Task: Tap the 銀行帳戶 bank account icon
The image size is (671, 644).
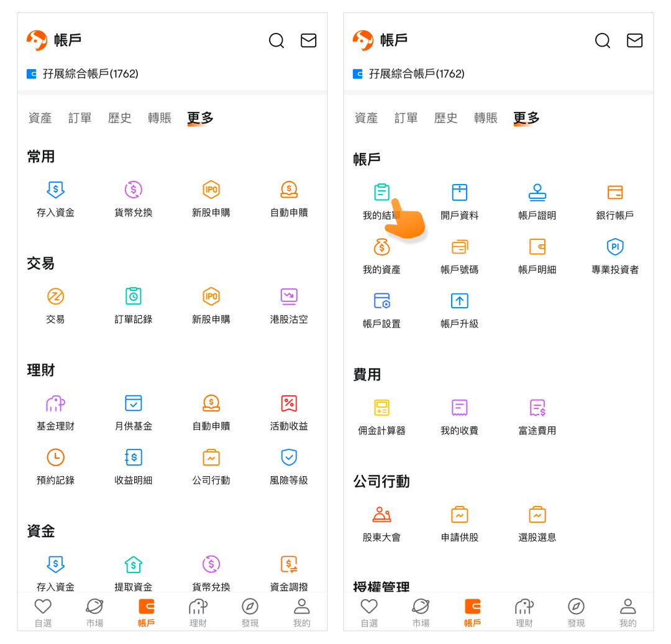Action: [614, 193]
